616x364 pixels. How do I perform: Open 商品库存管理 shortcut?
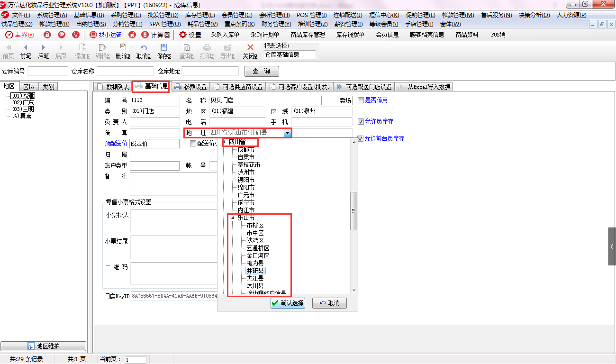click(308, 35)
